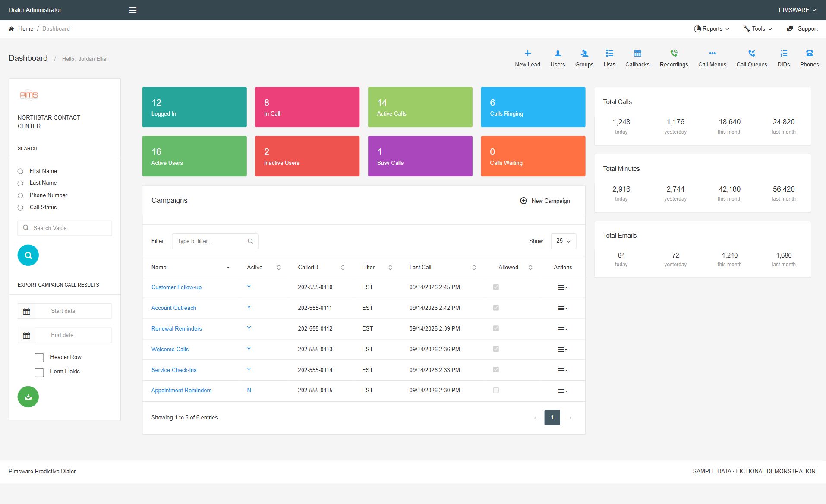Sort campaigns by Last Call column
The width and height of the screenshot is (826, 504).
(442, 268)
